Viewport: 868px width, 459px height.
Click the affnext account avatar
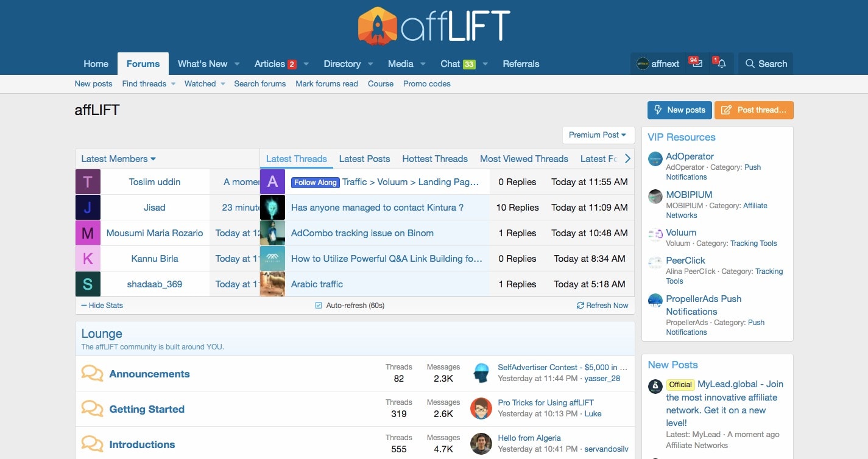point(643,63)
